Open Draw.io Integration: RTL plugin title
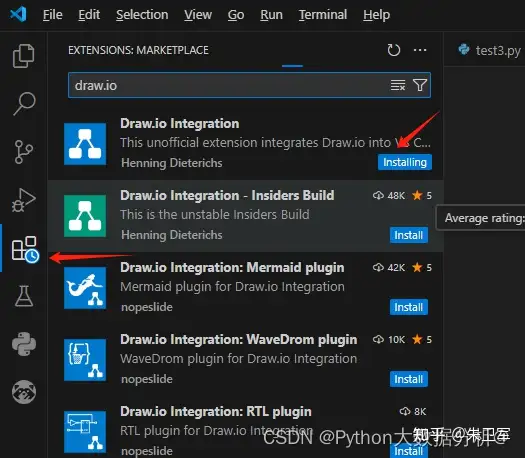The image size is (525, 458). pos(216,411)
